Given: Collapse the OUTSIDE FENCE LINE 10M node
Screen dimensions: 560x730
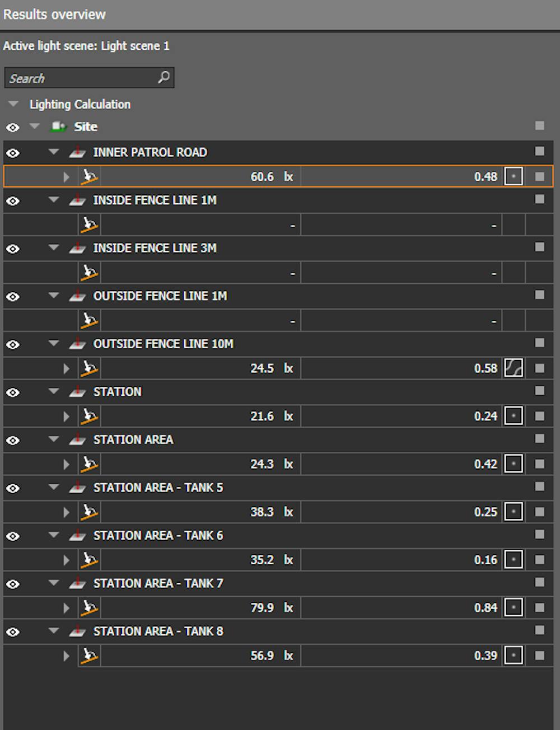Looking at the screenshot, I should (54, 343).
